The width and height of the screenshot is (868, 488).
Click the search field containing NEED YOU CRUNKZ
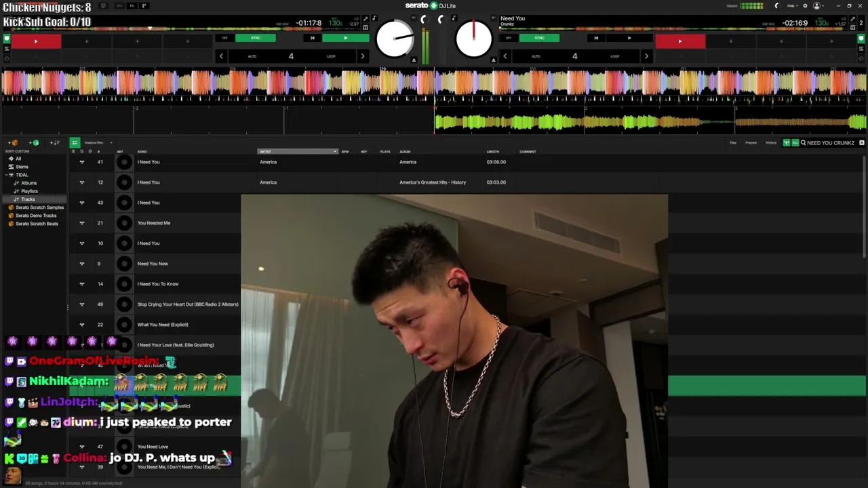[830, 143]
